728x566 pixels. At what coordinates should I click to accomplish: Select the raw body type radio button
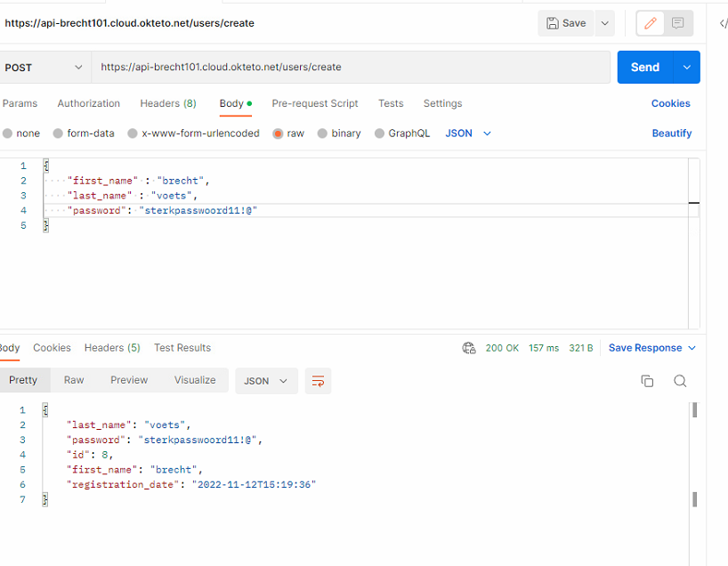coord(279,133)
